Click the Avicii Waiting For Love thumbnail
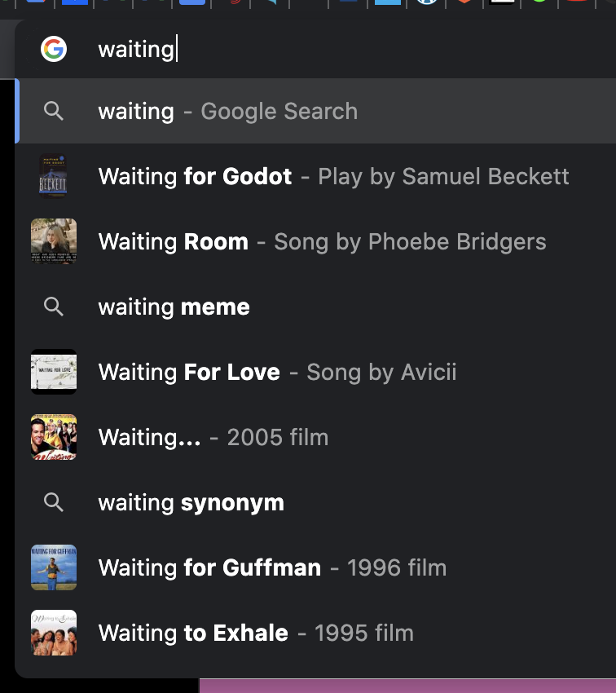Viewport: 616px width, 693px height. (x=54, y=372)
